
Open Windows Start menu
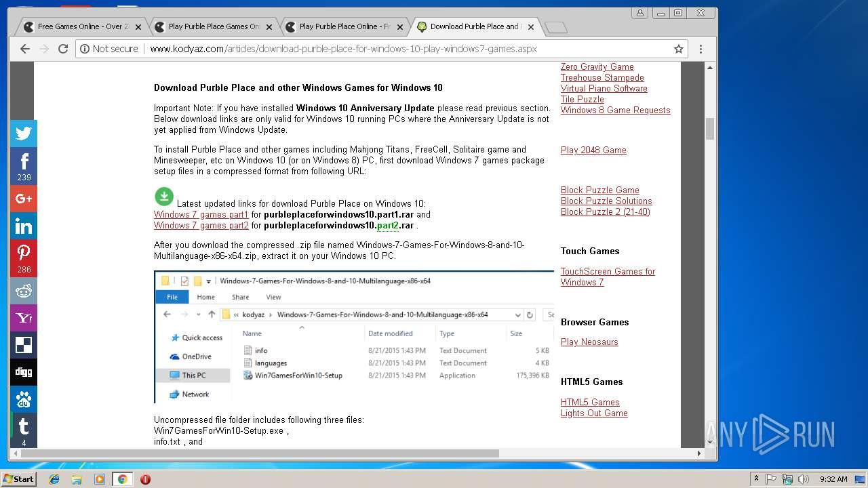click(x=19, y=479)
